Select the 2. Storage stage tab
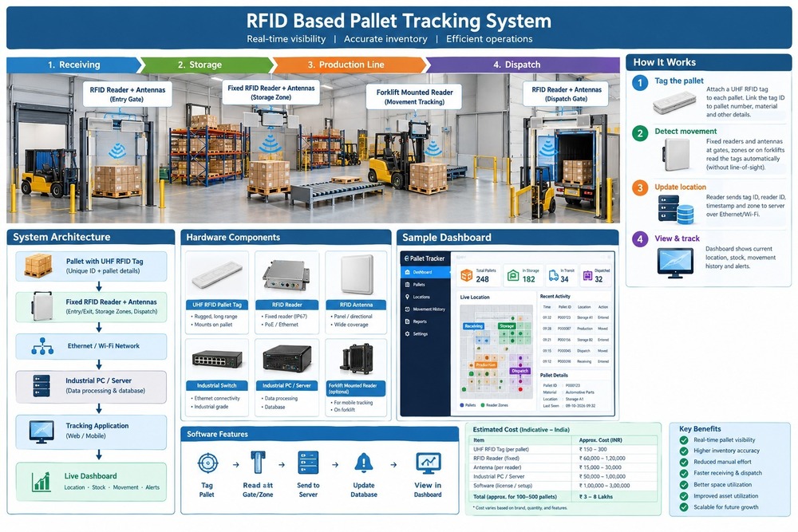 click(x=206, y=65)
